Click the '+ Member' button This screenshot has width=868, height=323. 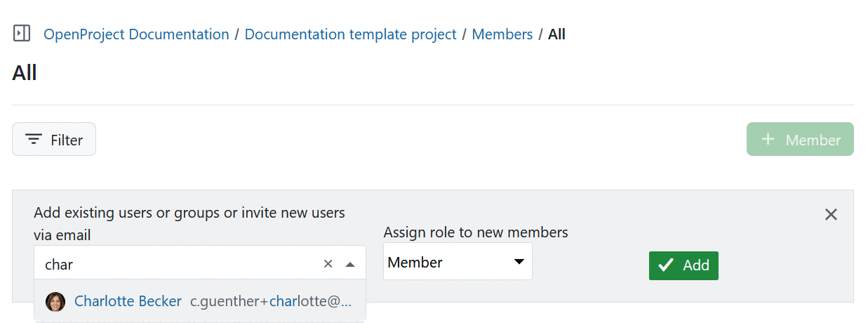click(x=800, y=140)
